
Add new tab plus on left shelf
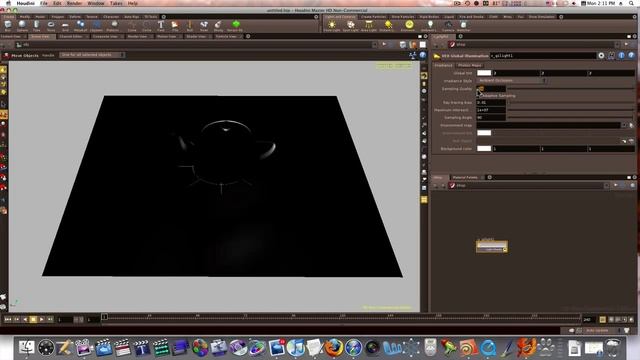(x=164, y=17)
